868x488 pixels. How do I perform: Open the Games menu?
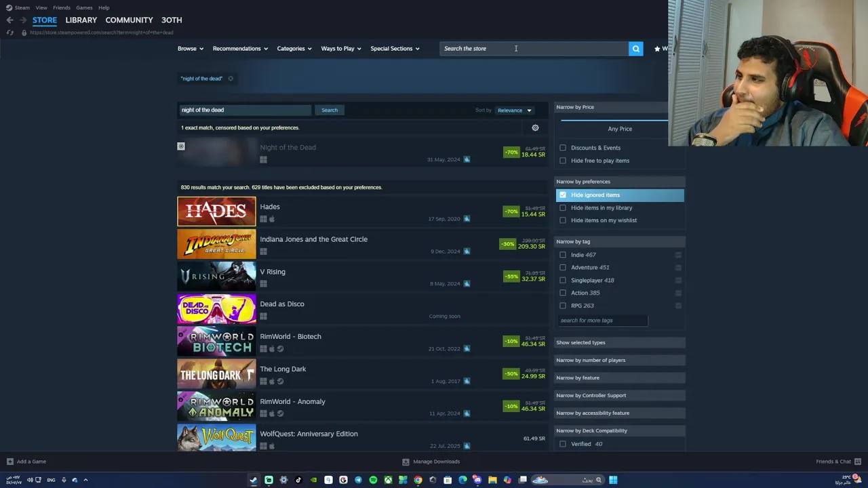tap(84, 7)
